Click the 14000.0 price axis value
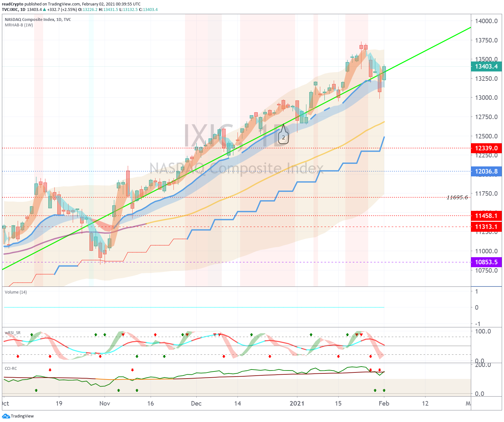The image size is (504, 422). [x=486, y=21]
